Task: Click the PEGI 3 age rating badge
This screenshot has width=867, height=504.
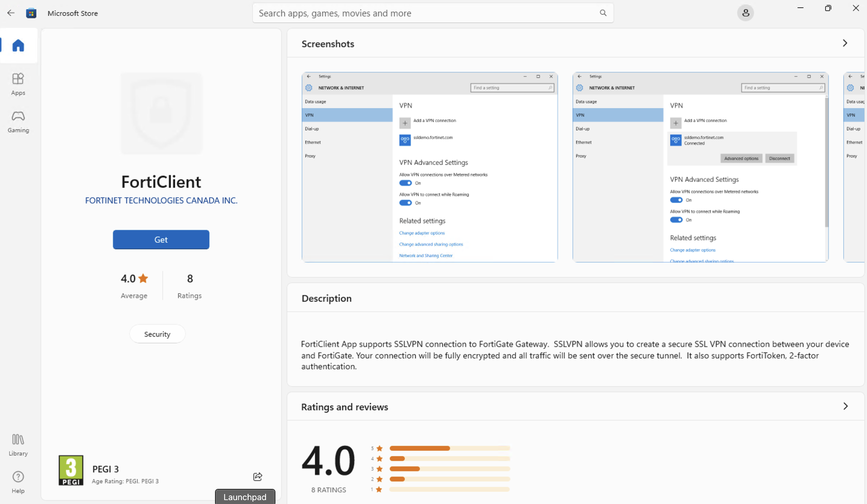Action: point(71,470)
